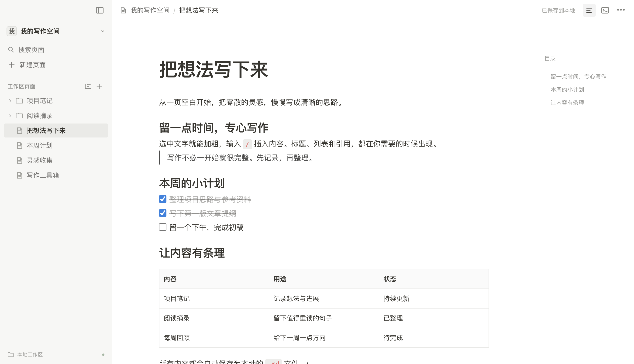Screen dimensions: 634x364
Task: Click 已保存到本地 save status
Action: point(558,10)
